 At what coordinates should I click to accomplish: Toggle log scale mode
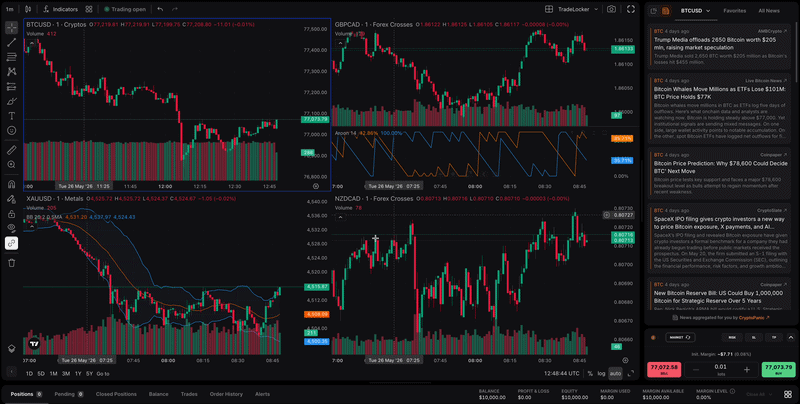coord(602,374)
